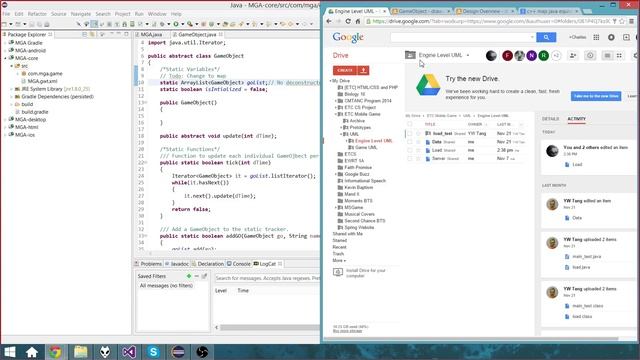Click the Run button in Eclipse toolbar
The height and width of the screenshot is (360, 640).
tap(176, 24)
